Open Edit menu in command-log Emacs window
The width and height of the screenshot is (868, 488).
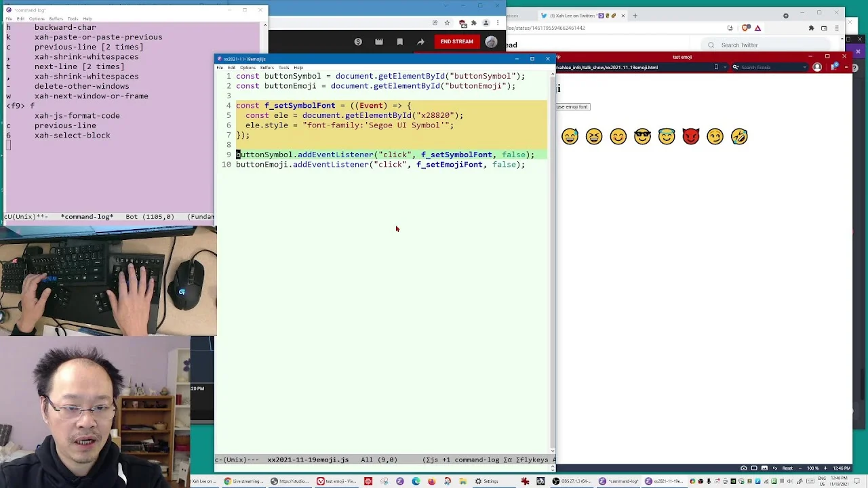(21, 19)
